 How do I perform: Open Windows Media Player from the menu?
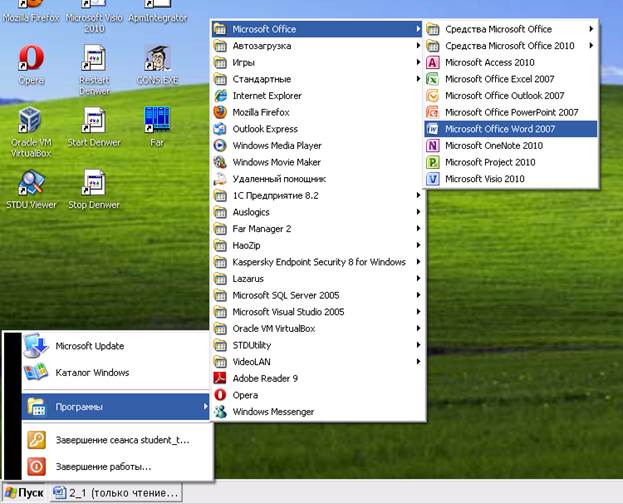click(277, 145)
